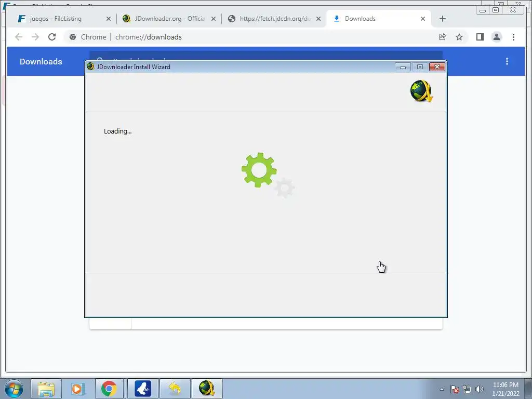The height and width of the screenshot is (399, 532).
Task: Click the Downloads page heading
Action: tap(41, 62)
